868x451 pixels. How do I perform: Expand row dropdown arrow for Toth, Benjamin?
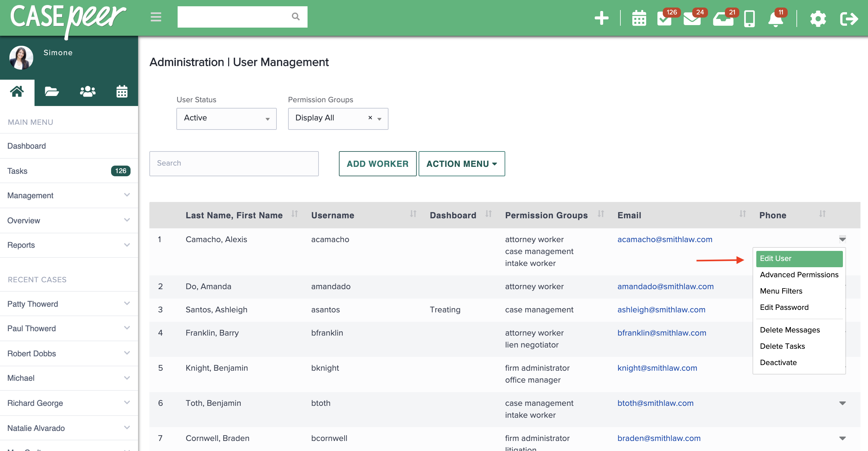842,403
